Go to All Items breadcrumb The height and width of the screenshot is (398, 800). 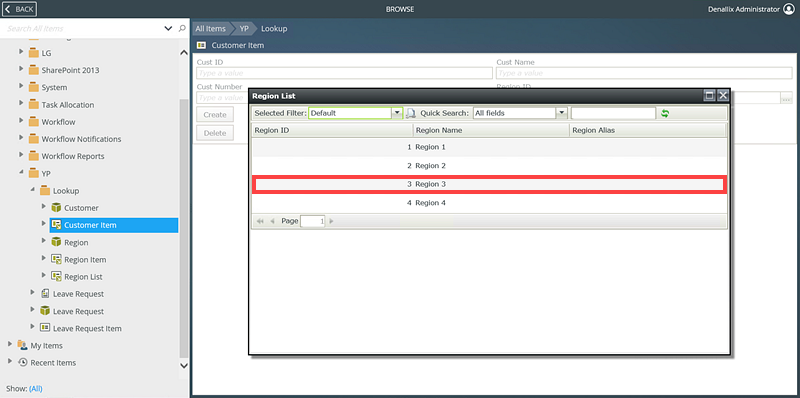(210, 29)
